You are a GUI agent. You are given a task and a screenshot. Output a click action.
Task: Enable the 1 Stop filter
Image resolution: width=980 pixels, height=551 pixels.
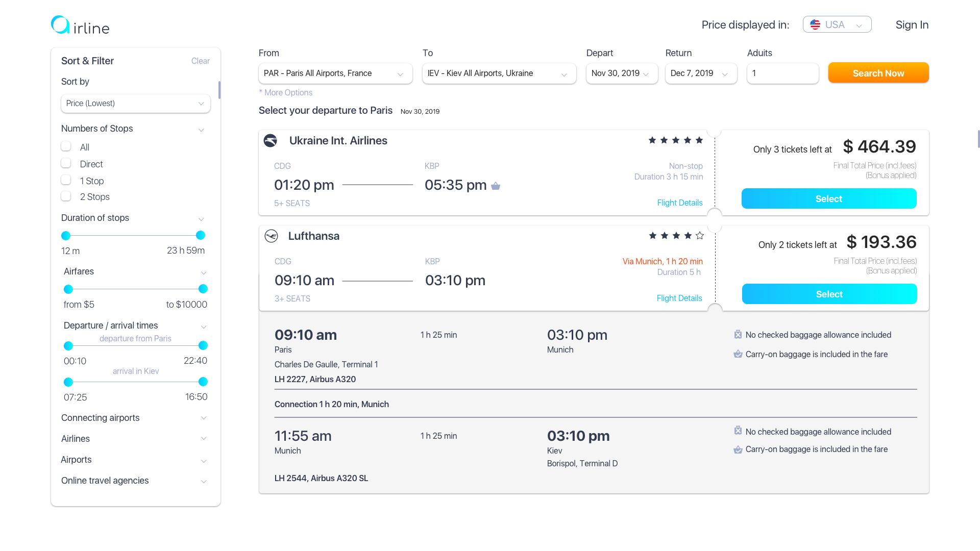66,180
